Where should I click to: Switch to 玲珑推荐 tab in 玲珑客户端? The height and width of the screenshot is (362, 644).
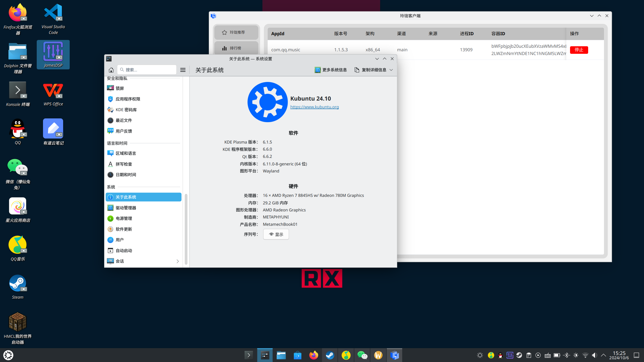[236, 32]
